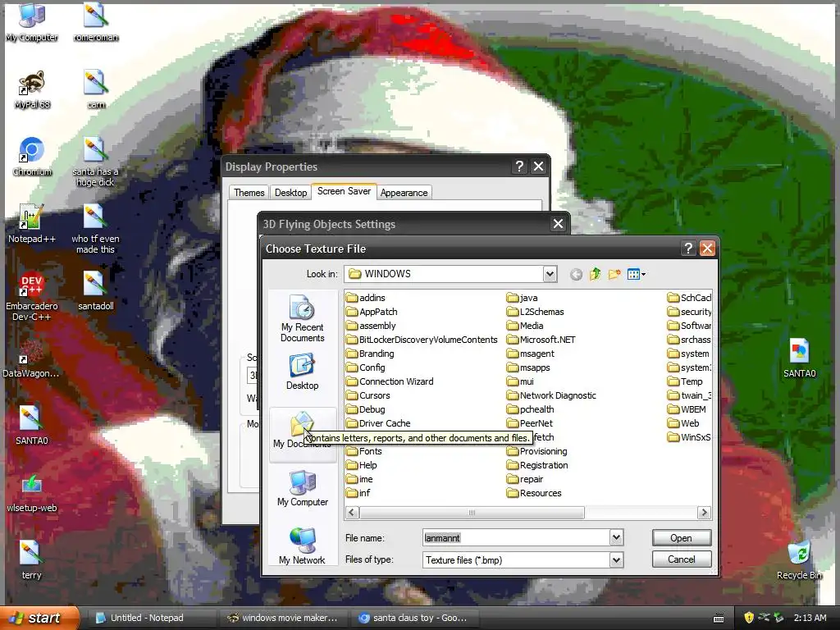This screenshot has height=630, width=840.
Task: Click the security shield tray icon
Action: (x=749, y=618)
